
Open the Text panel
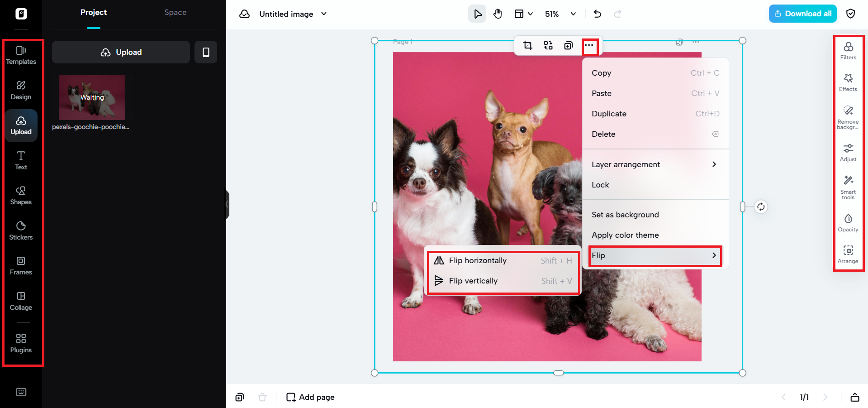pyautogui.click(x=21, y=160)
